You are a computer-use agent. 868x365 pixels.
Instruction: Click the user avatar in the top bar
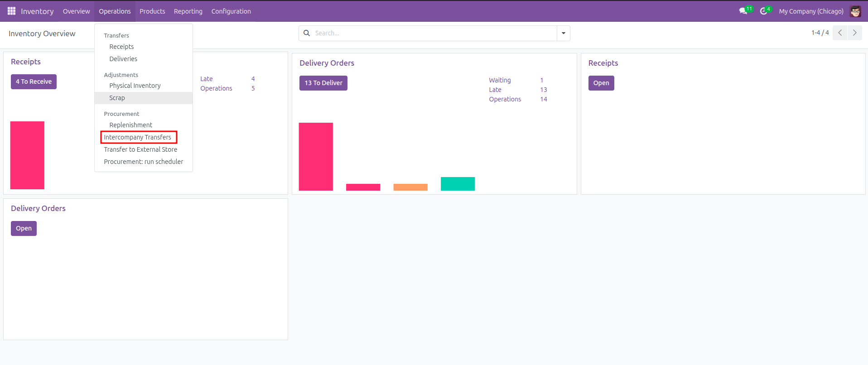pyautogui.click(x=855, y=11)
